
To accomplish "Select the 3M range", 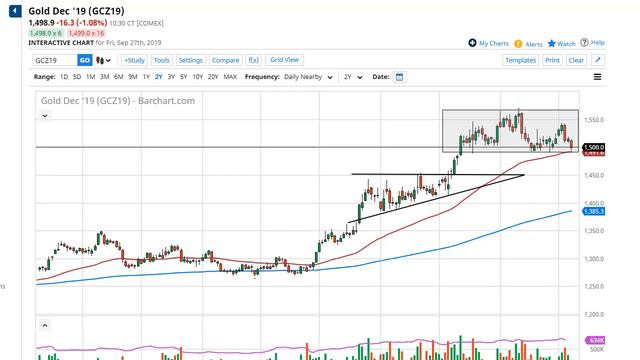I will 104,77.
